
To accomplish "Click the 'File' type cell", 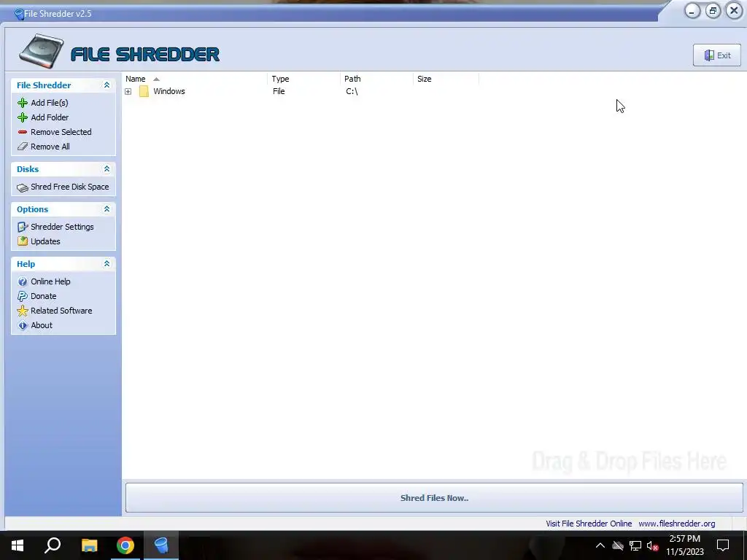I will [279, 91].
